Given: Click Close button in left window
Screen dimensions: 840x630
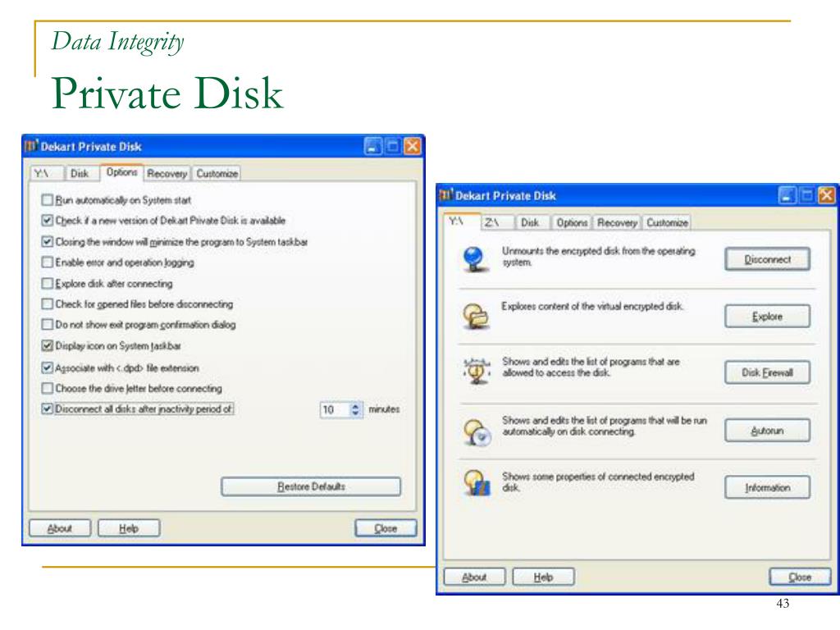Looking at the screenshot, I should coord(386,528).
